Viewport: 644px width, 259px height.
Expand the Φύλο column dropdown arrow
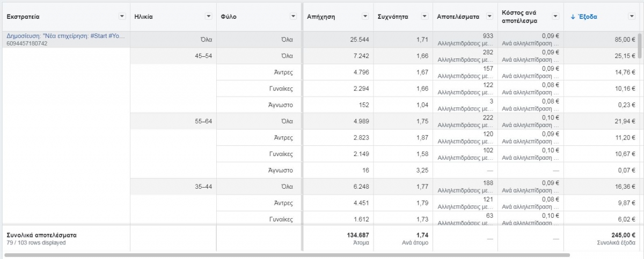coord(293,17)
